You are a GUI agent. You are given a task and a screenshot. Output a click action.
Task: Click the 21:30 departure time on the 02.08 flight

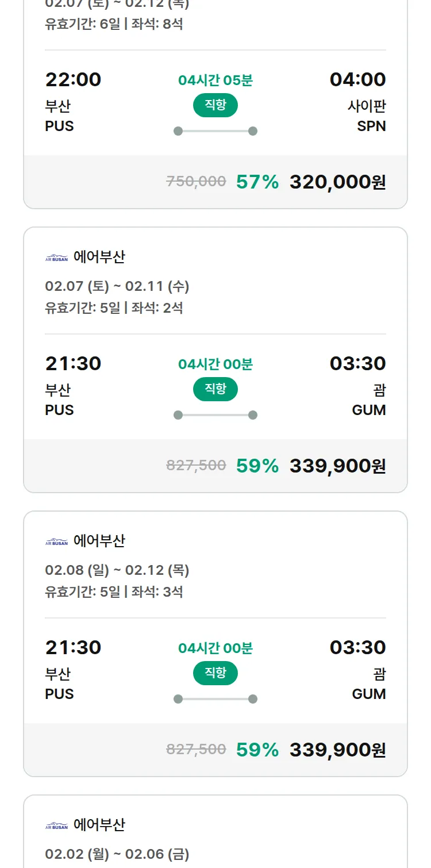coord(72,647)
